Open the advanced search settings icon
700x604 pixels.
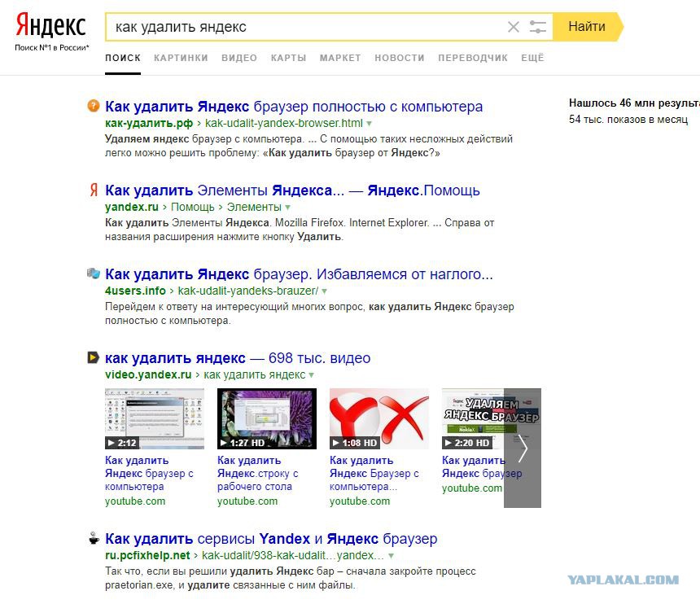pyautogui.click(x=538, y=27)
